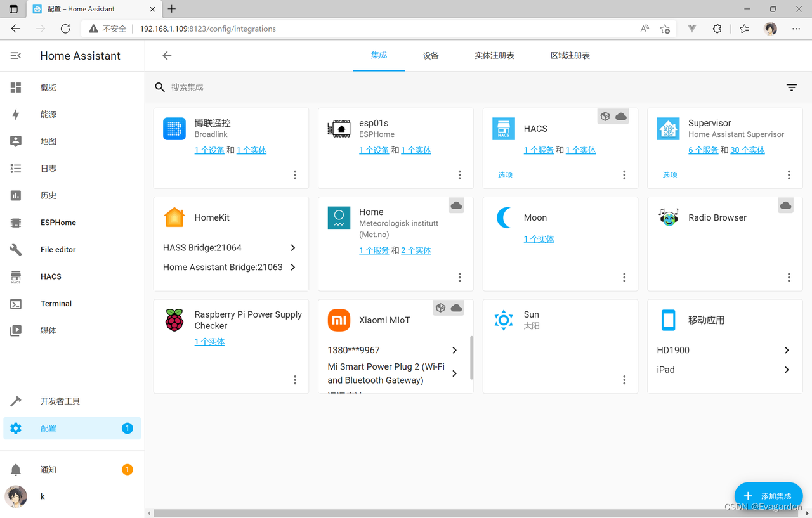812x518 pixels.
Task: Switch to 实体注册表 entities tab
Action: 494,56
